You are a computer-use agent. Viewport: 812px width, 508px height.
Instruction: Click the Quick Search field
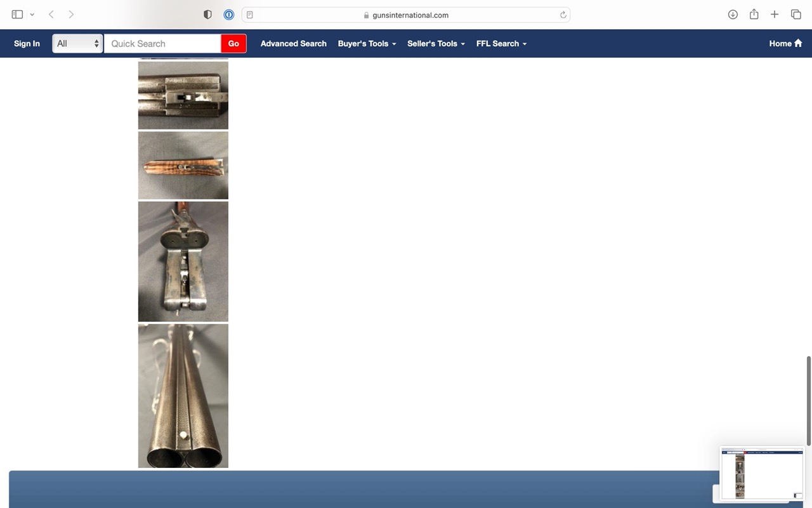[162, 43]
